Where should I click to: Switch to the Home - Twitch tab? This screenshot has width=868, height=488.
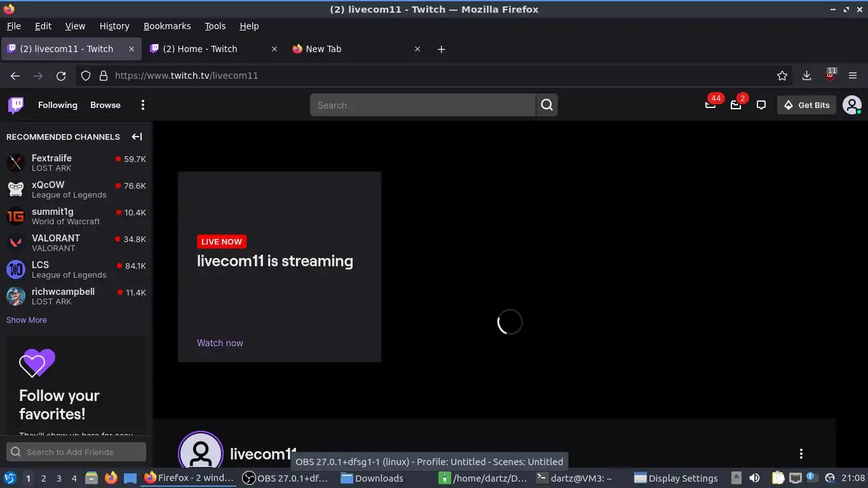[213, 49]
